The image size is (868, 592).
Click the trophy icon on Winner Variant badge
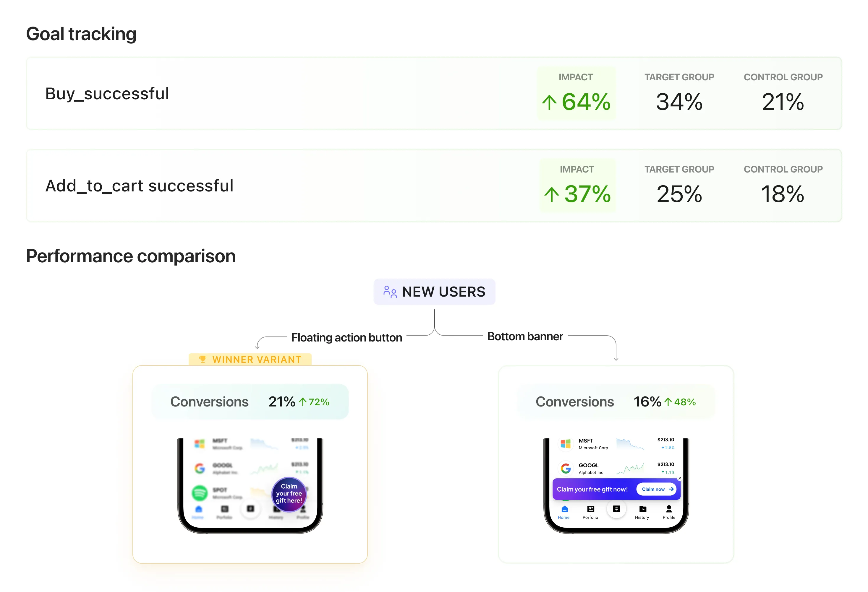[x=203, y=359]
